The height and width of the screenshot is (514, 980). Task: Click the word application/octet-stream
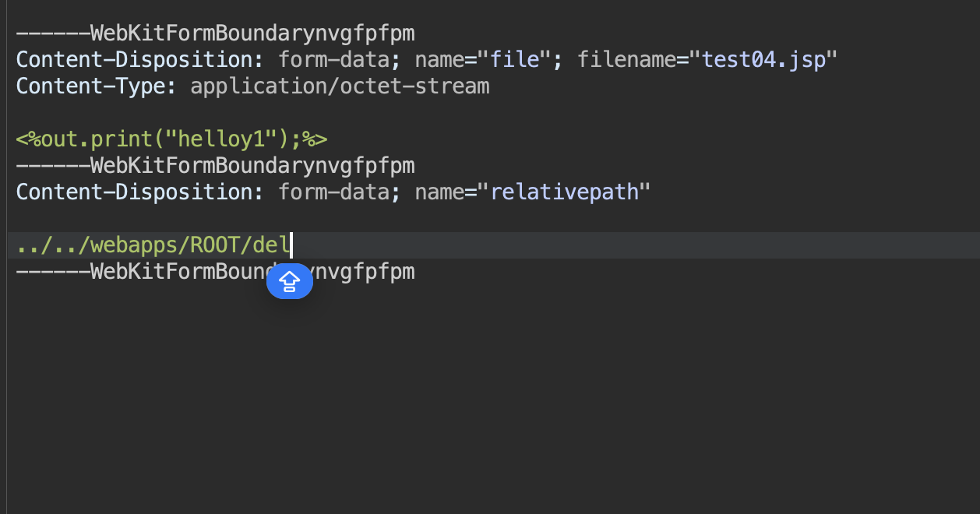tap(340, 86)
